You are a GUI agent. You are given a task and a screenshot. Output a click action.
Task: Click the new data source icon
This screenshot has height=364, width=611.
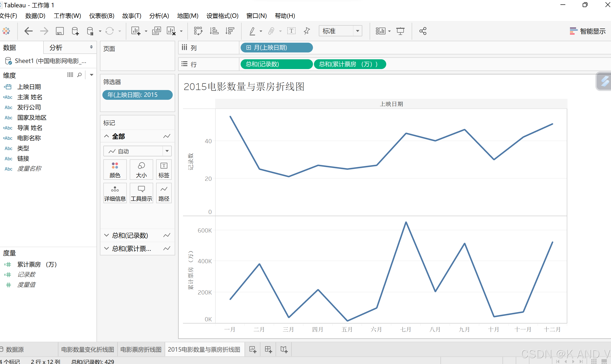[75, 31]
